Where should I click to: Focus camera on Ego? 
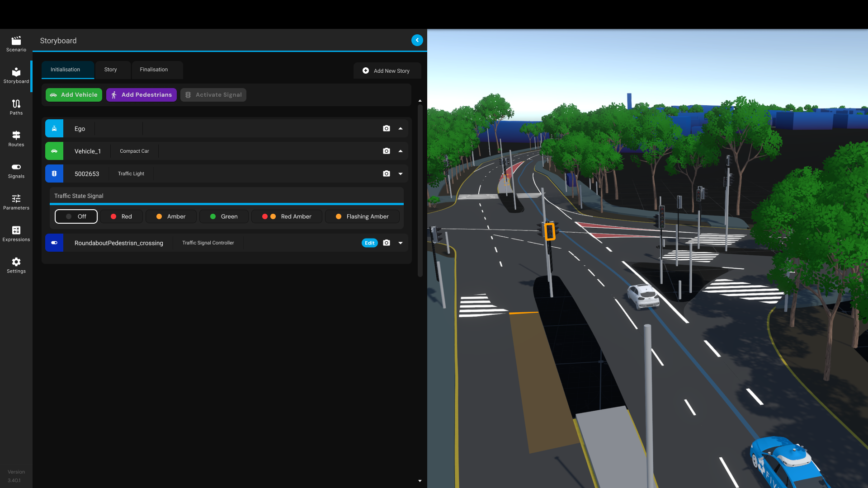[386, 128]
